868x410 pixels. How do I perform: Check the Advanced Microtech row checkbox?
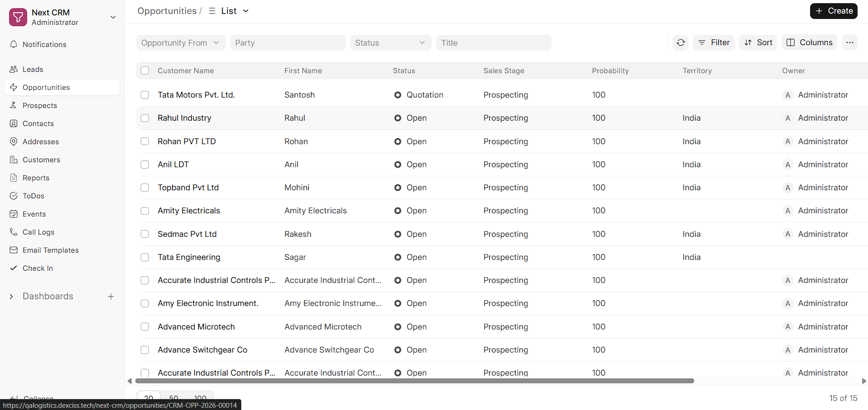click(145, 327)
